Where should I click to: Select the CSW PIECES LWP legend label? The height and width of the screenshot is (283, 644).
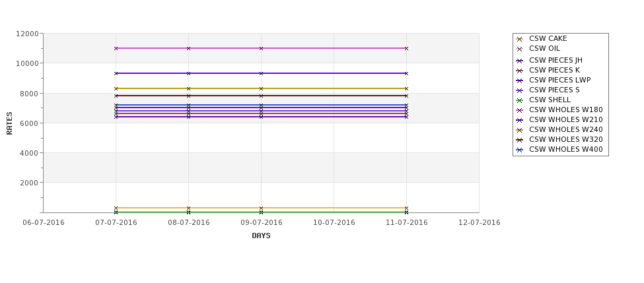559,80
